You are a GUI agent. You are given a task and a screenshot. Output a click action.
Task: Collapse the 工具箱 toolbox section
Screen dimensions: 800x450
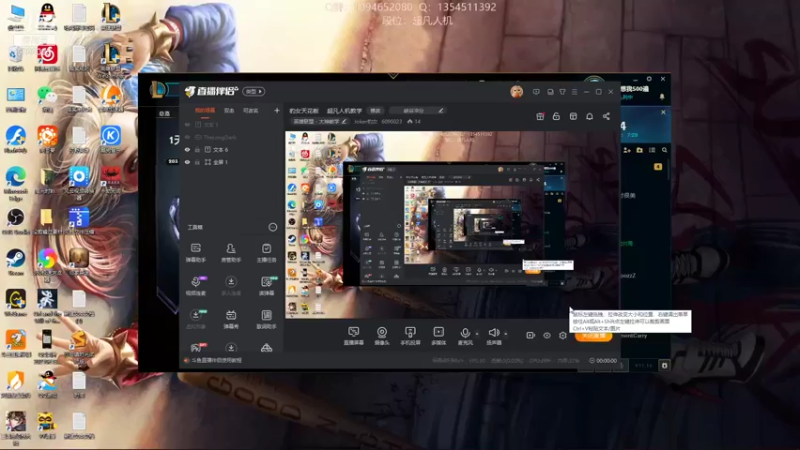[x=273, y=227]
